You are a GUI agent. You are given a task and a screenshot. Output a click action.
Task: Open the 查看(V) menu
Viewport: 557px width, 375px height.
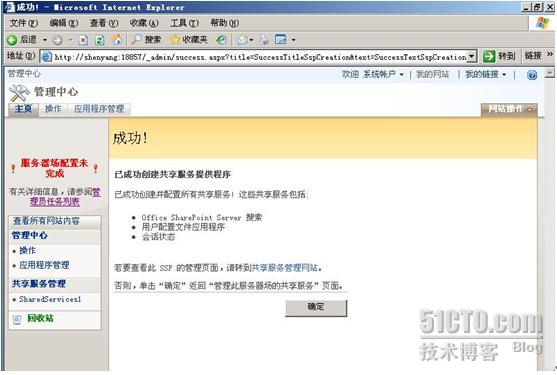[x=104, y=23]
